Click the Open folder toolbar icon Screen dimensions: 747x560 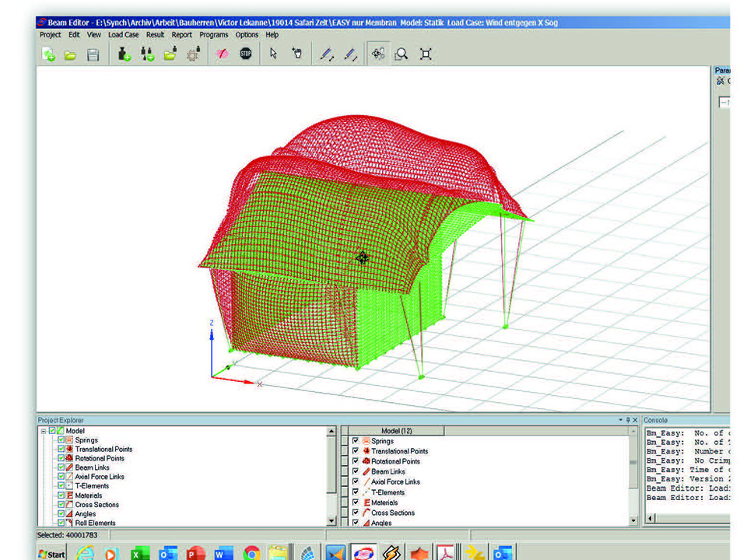(x=70, y=54)
